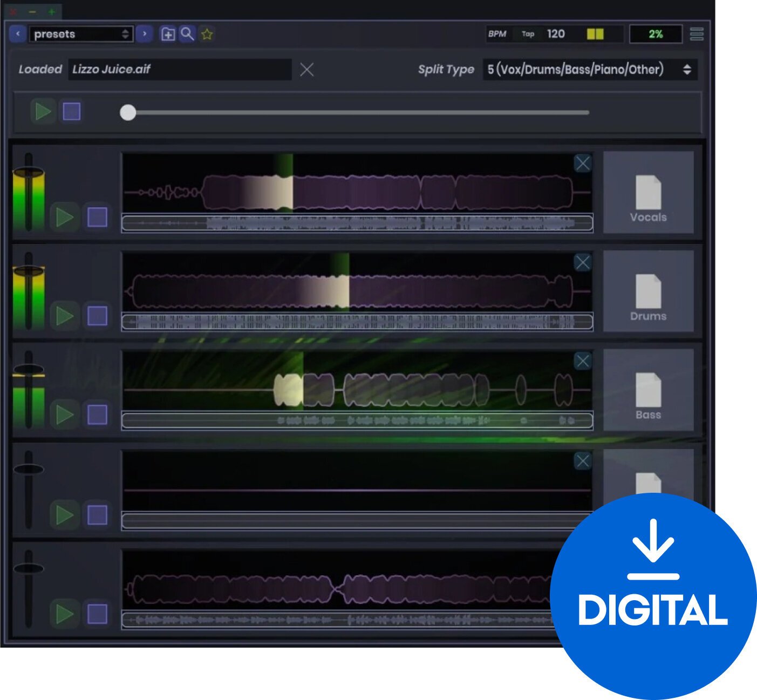This screenshot has width=757, height=700.
Task: Play the Bass stem
Action: tap(64, 414)
